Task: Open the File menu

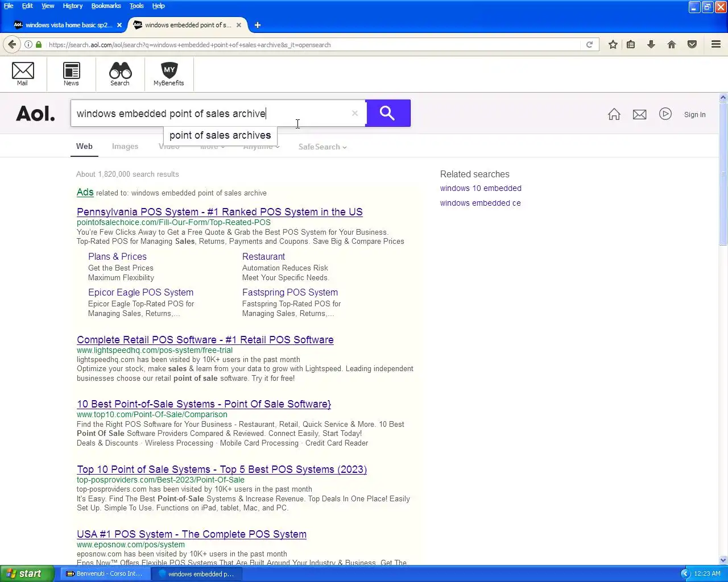Action: coord(9,6)
